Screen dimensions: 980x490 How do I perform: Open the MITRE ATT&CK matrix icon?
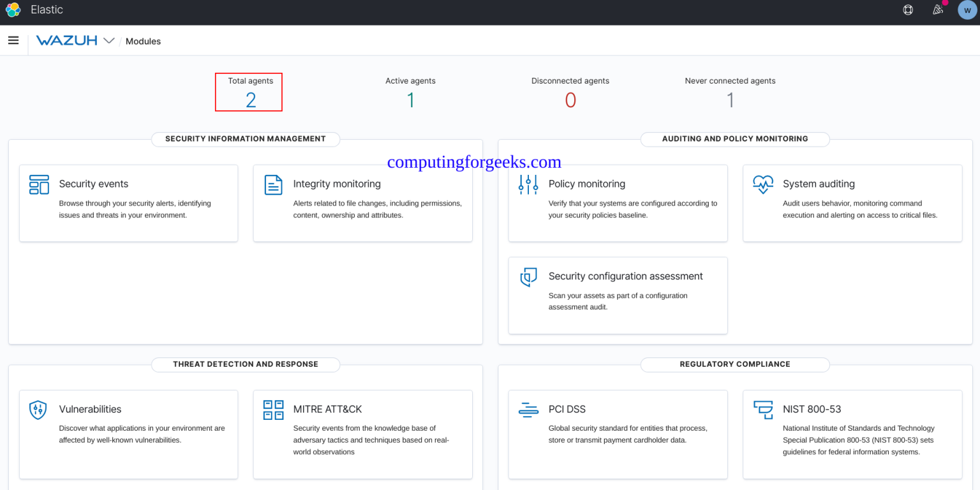272,410
